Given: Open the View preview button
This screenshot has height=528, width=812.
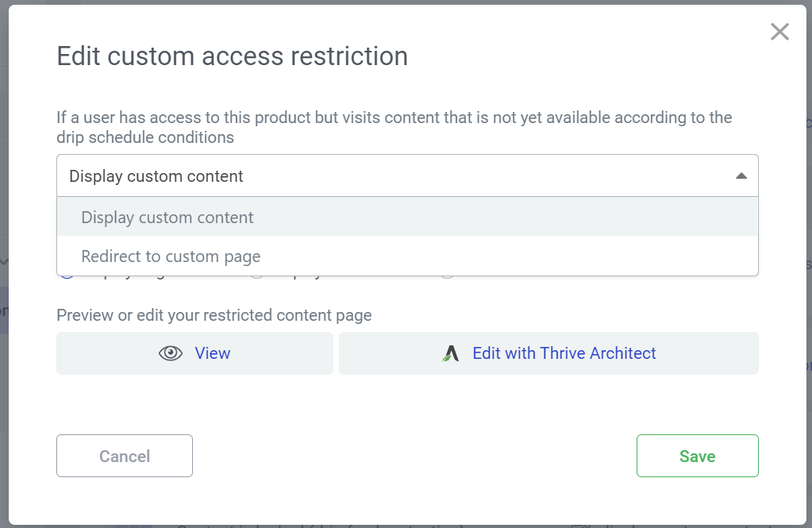Looking at the screenshot, I should 194,353.
